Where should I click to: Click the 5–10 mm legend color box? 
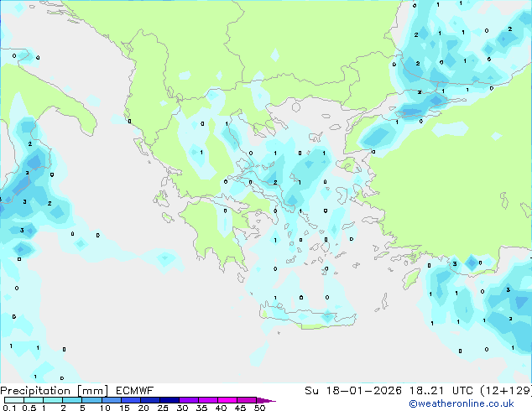coord(92,400)
